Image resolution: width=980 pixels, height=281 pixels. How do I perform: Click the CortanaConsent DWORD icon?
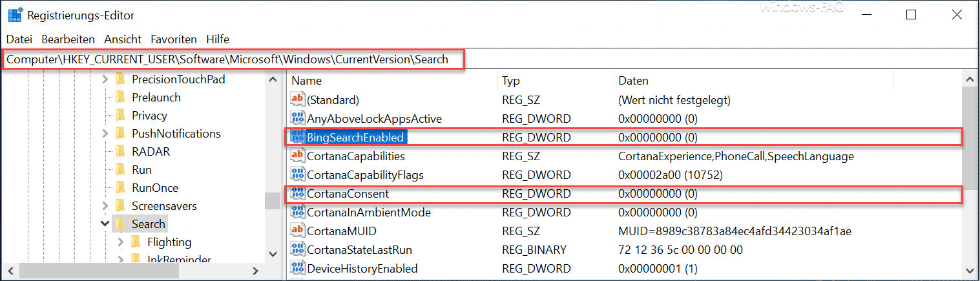[298, 193]
